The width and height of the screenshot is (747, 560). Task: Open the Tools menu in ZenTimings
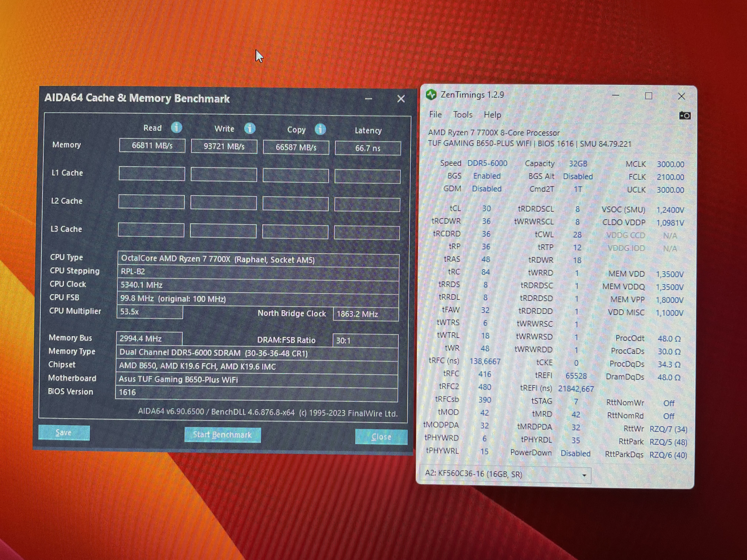pos(463,115)
